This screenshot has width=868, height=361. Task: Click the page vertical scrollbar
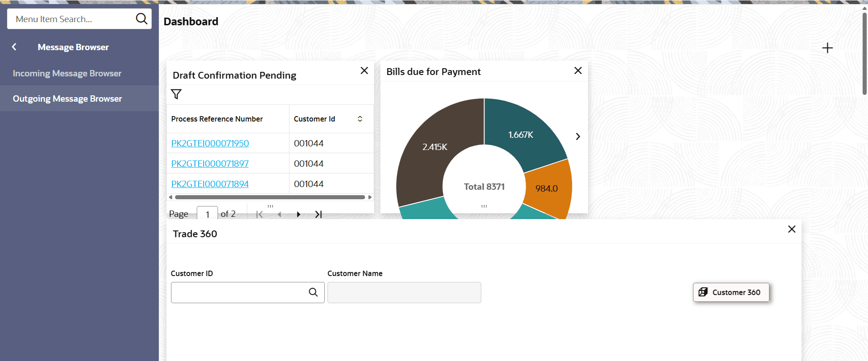click(x=864, y=53)
